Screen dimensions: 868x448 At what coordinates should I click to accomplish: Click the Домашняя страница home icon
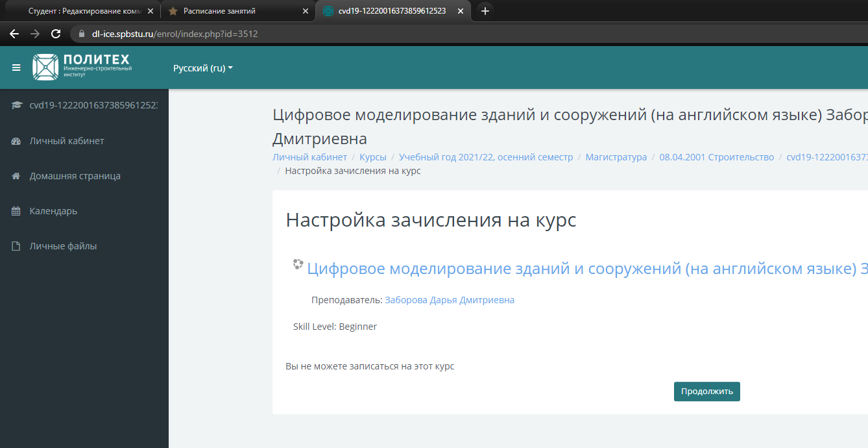[x=16, y=176]
